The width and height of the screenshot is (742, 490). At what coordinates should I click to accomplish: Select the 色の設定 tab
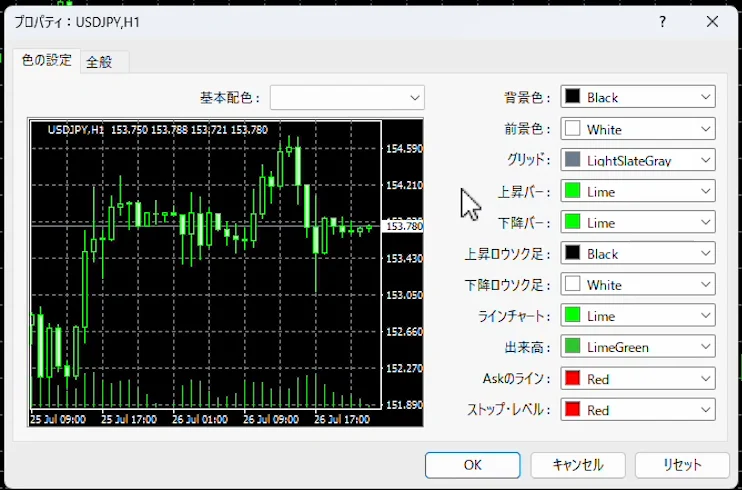tap(47, 61)
